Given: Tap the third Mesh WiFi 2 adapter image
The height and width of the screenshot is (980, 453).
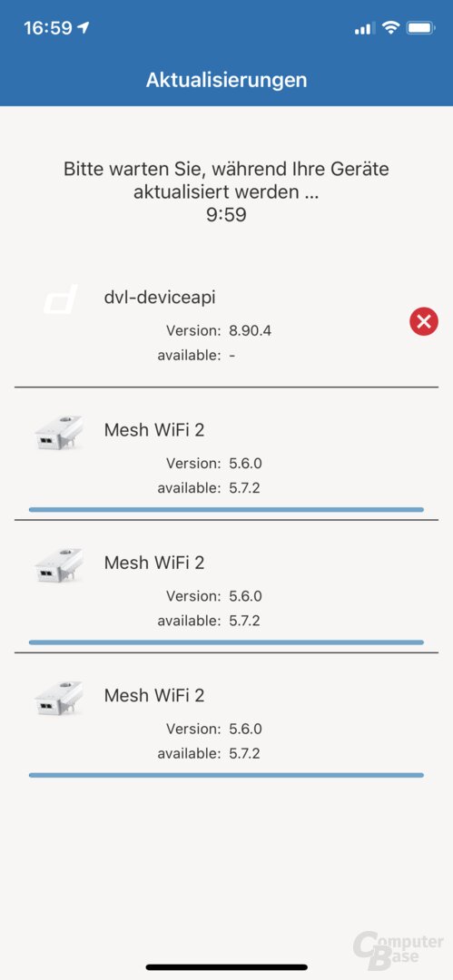Looking at the screenshot, I should coord(57,698).
